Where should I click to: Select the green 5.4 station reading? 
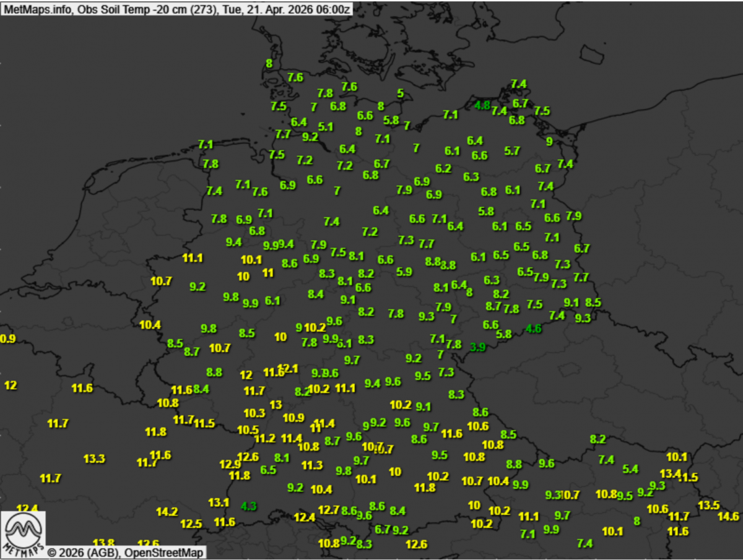[x=630, y=469]
